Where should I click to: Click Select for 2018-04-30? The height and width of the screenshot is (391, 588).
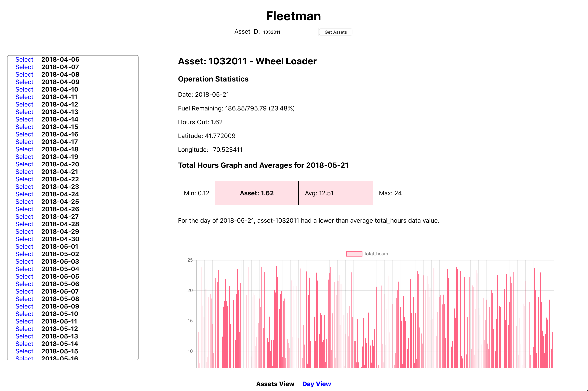(24, 239)
